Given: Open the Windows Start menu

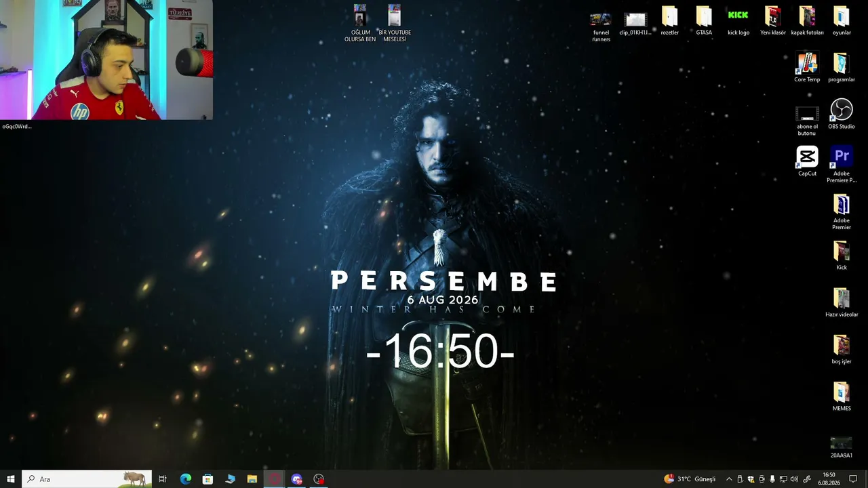Looking at the screenshot, I should (x=11, y=479).
